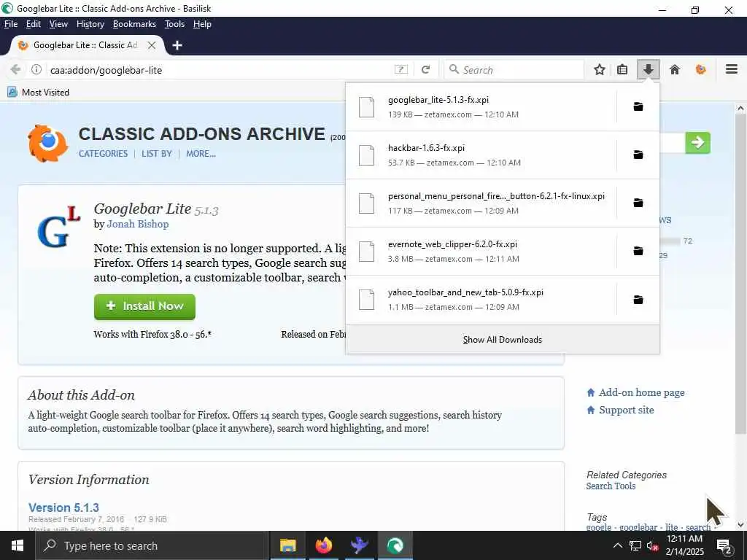
Task: Close the downloads panel via download arrow button
Action: pos(648,70)
